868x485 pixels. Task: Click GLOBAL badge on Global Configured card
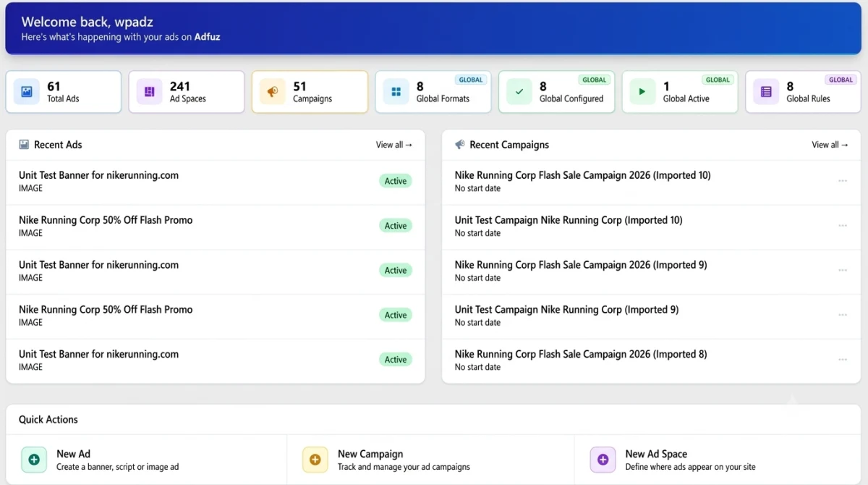pos(595,80)
